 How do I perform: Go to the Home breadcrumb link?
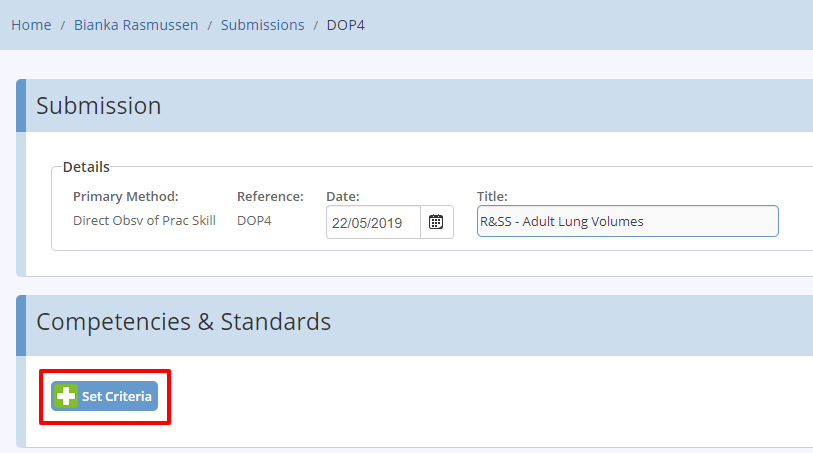tap(31, 25)
